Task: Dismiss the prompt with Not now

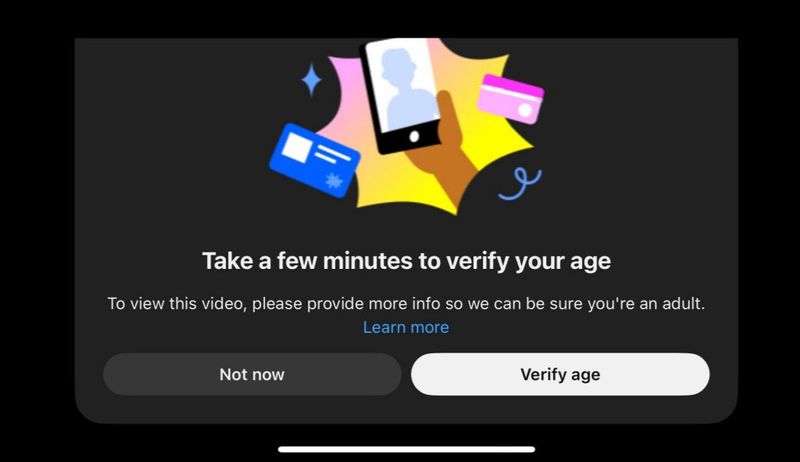Action: [252, 374]
